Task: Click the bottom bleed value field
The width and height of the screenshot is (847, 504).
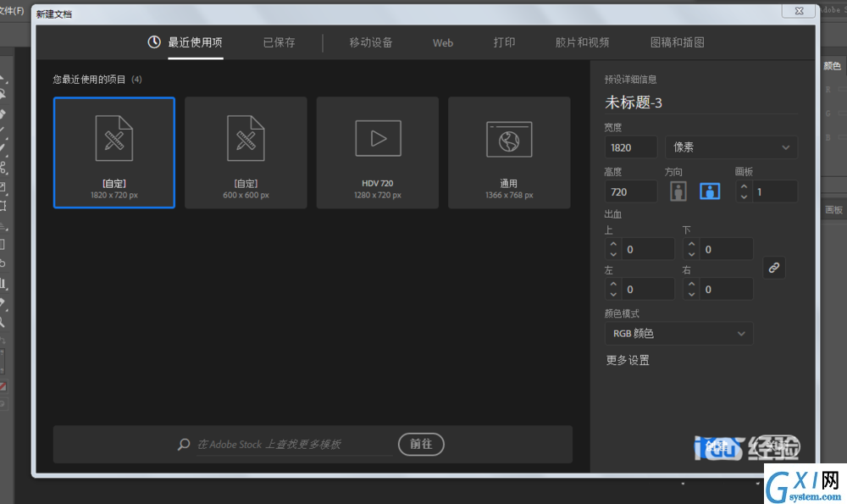Action: click(x=727, y=250)
